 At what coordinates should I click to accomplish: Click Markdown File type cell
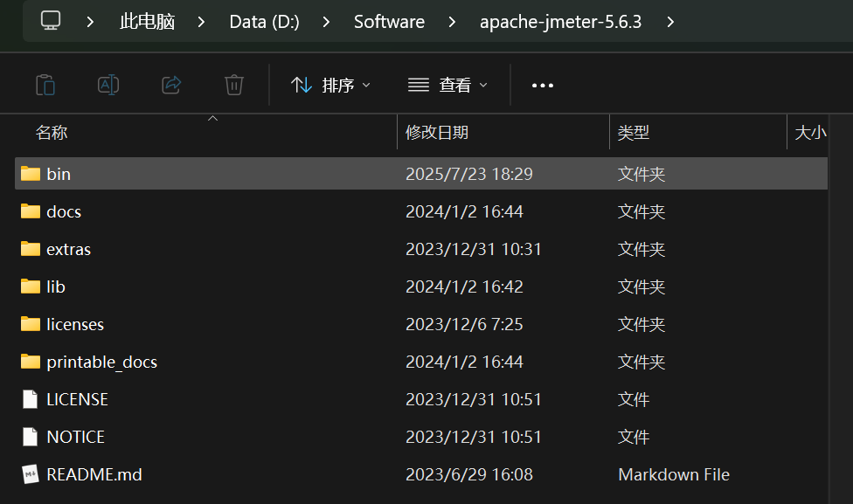point(674,474)
